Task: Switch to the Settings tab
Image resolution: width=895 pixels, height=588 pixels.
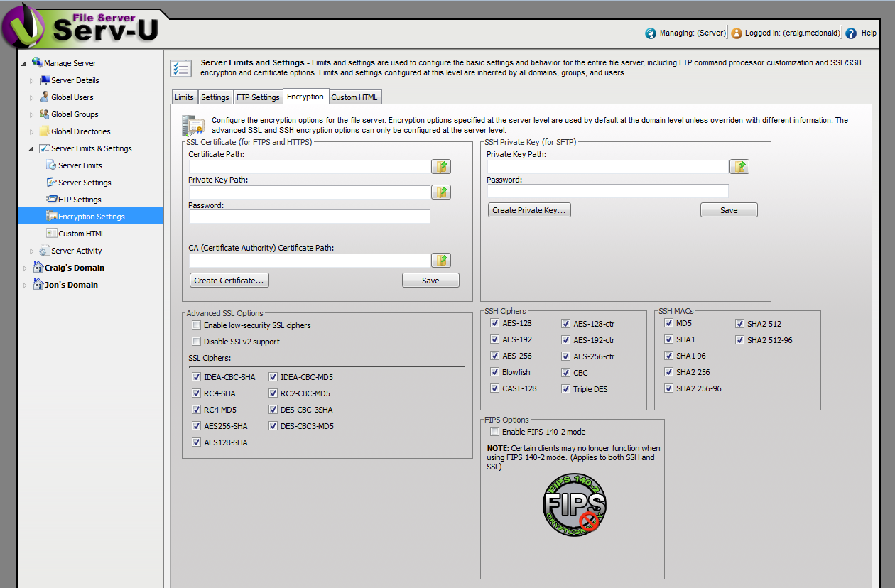Action: coord(215,97)
